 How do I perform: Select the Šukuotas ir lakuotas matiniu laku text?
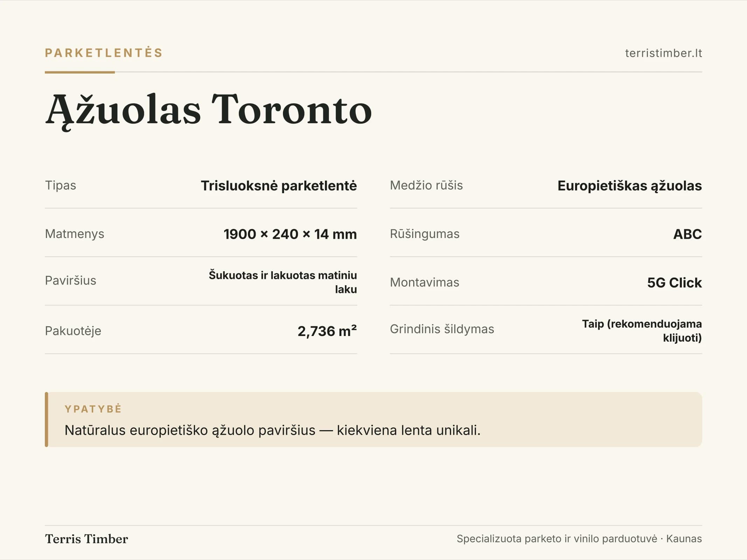tap(283, 282)
